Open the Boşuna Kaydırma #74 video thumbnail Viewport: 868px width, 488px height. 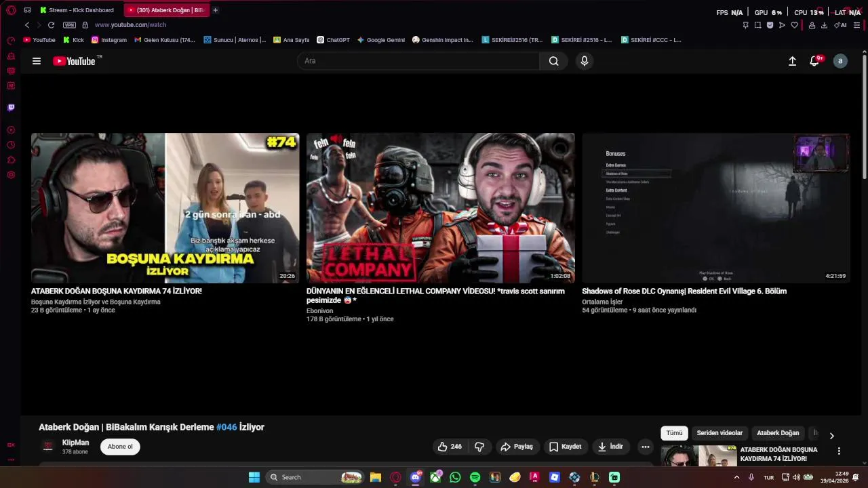[165, 207]
